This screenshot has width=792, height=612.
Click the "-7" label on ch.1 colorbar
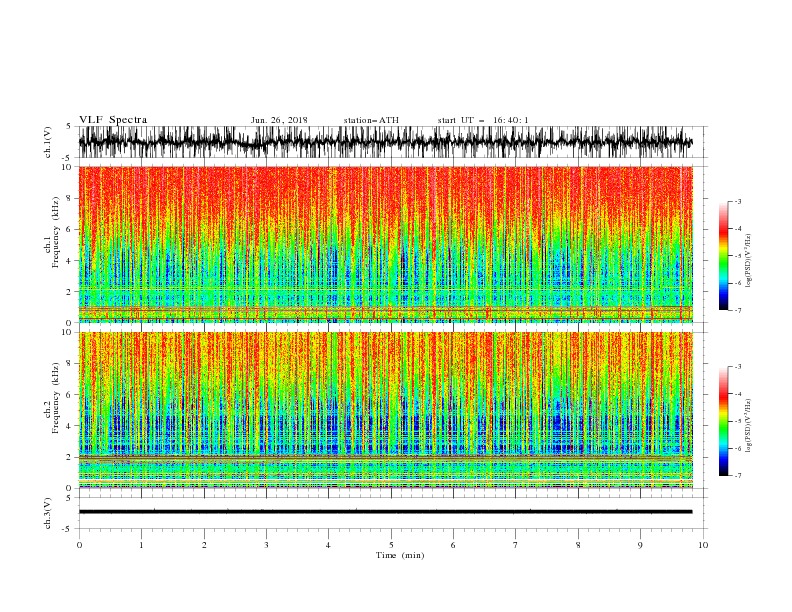(738, 311)
